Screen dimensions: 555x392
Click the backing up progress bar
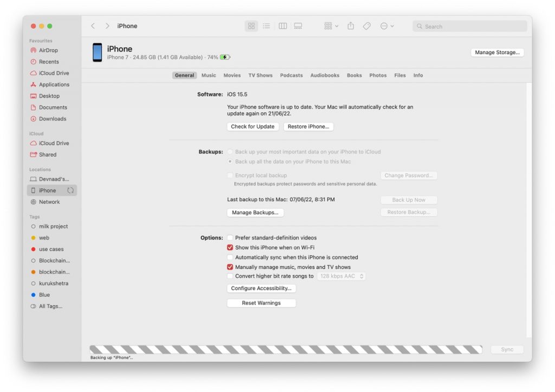(x=286, y=350)
